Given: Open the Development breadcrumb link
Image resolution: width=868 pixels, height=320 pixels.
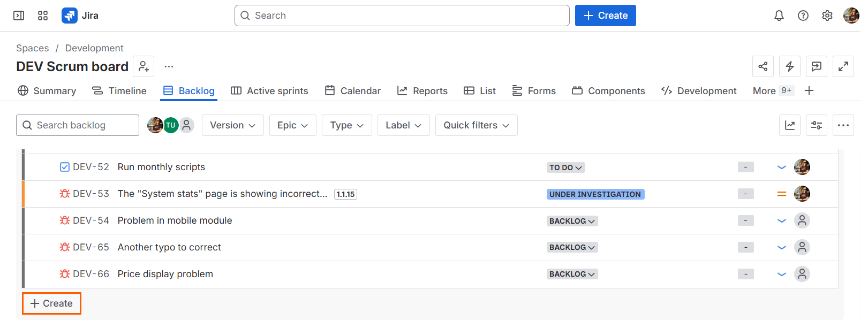Looking at the screenshot, I should click(x=94, y=48).
